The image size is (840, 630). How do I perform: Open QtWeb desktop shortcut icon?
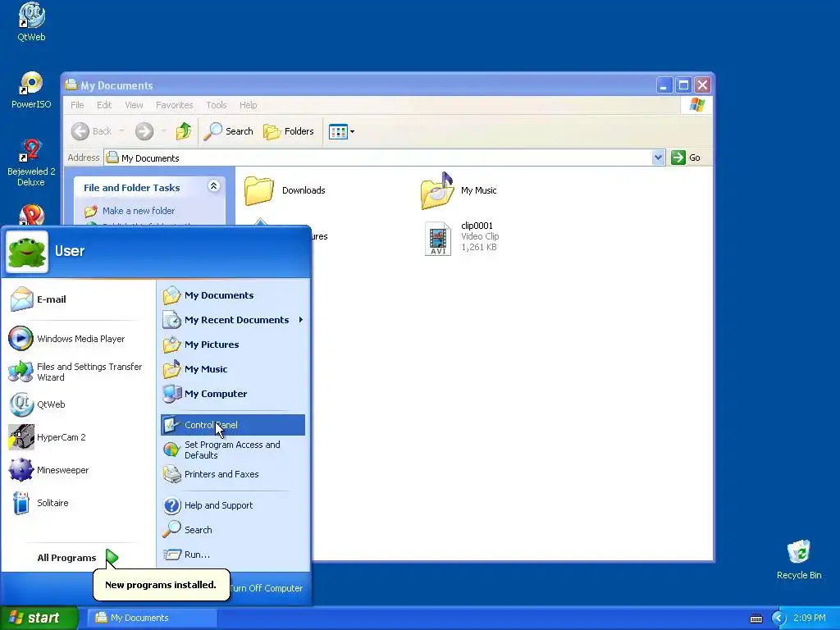point(31,22)
